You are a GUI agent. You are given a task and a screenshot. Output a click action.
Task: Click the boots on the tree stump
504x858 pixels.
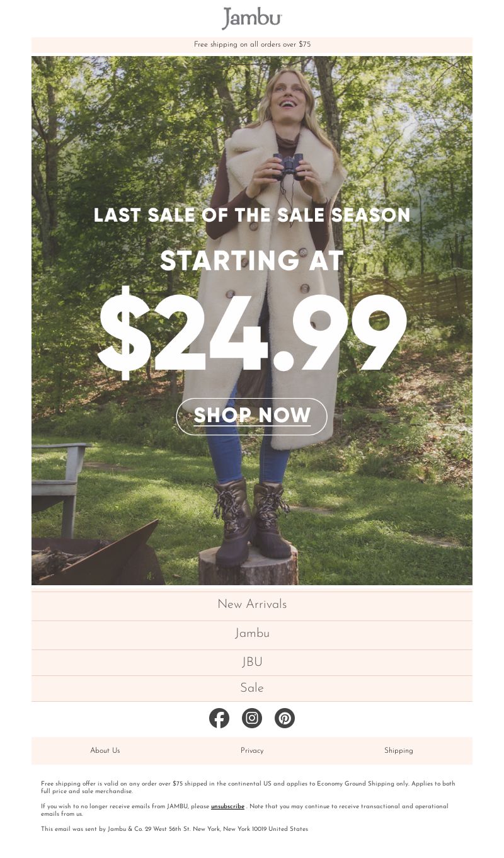(x=253, y=521)
